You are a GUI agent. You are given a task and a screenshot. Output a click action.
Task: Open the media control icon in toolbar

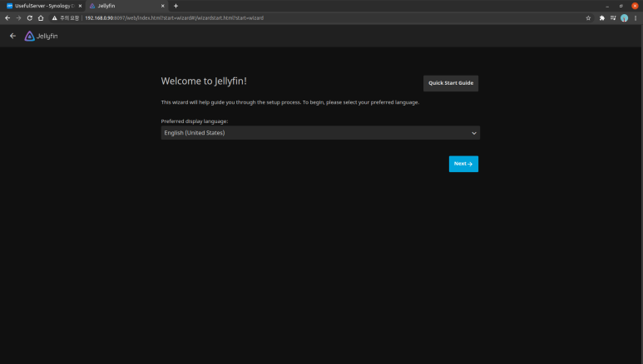[x=613, y=18]
